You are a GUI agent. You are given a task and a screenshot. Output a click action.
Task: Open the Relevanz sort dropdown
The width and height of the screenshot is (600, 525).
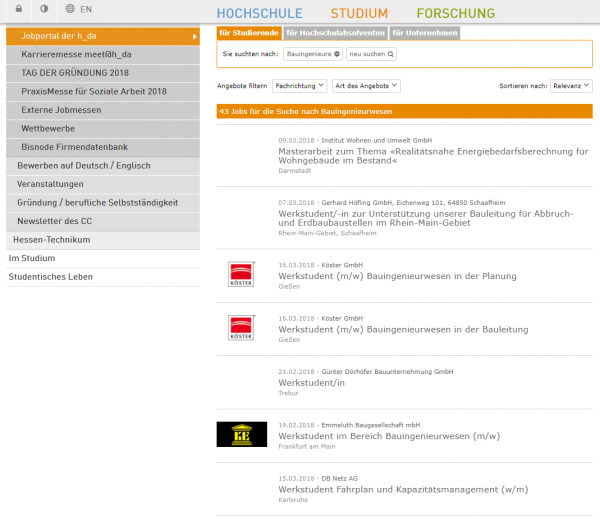[571, 86]
